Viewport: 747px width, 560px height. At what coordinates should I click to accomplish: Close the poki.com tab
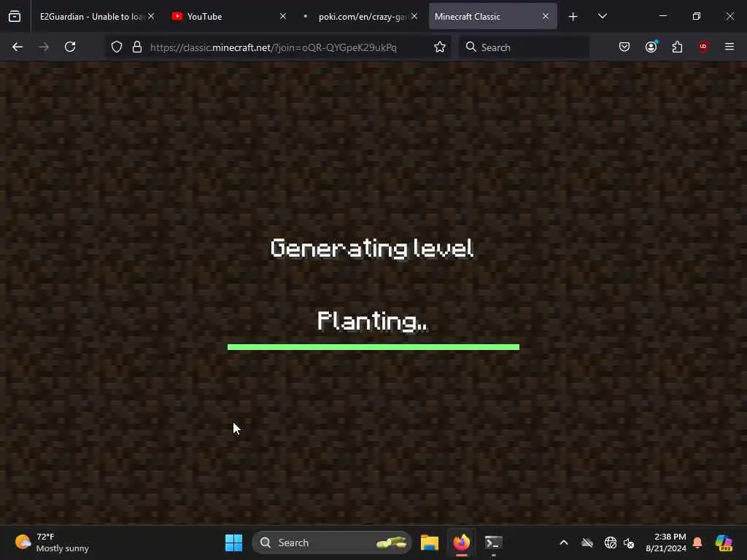(414, 17)
